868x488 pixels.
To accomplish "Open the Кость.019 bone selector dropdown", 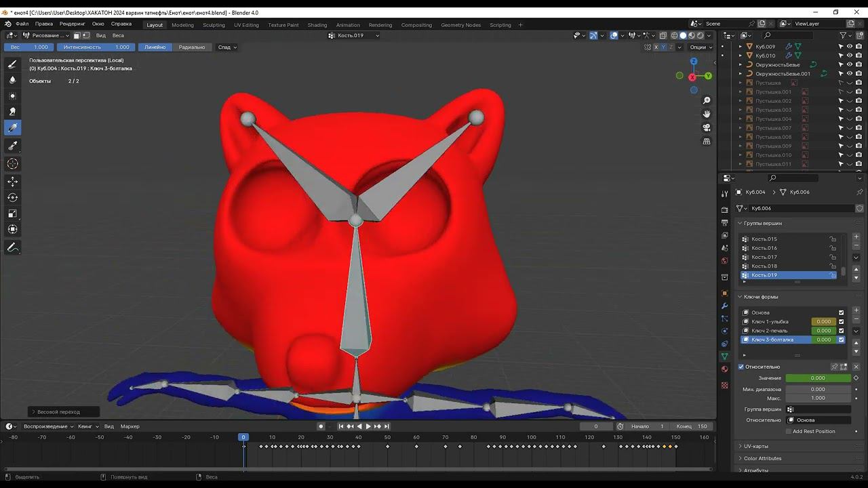I will pyautogui.click(x=354, y=35).
